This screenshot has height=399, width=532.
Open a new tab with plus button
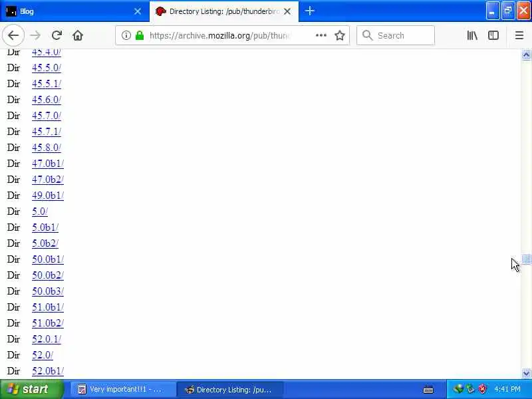pyautogui.click(x=309, y=11)
